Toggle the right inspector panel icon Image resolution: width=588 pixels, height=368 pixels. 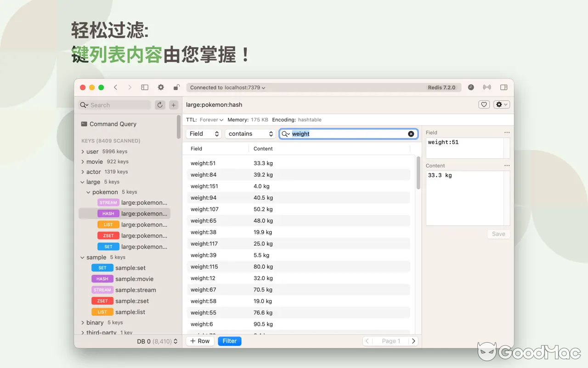(x=503, y=87)
